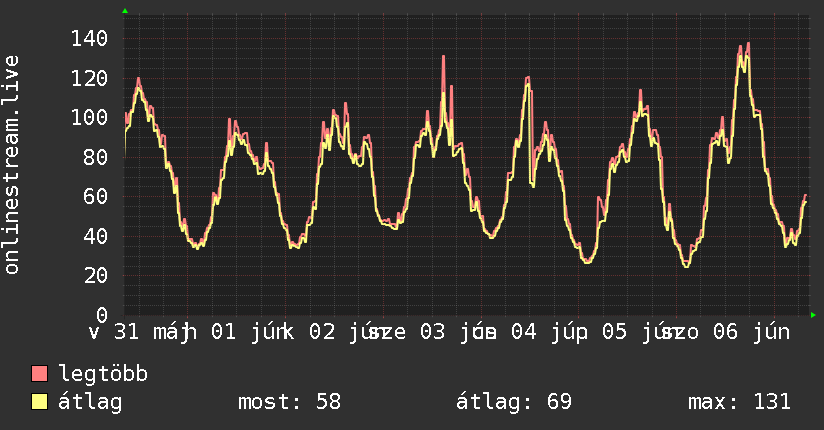This screenshot has width=824, height=430.
Task: Click the red legtöbb legend swatch
Action: [39, 373]
